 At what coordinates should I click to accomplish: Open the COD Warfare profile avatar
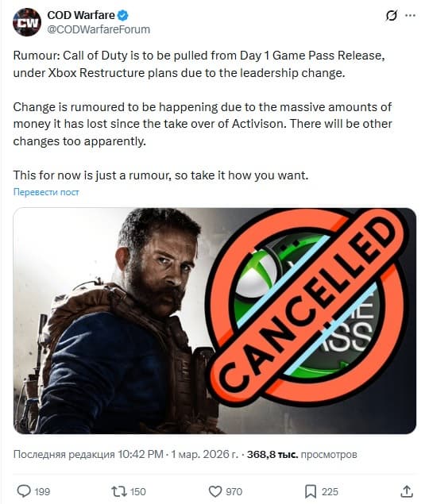(27, 22)
